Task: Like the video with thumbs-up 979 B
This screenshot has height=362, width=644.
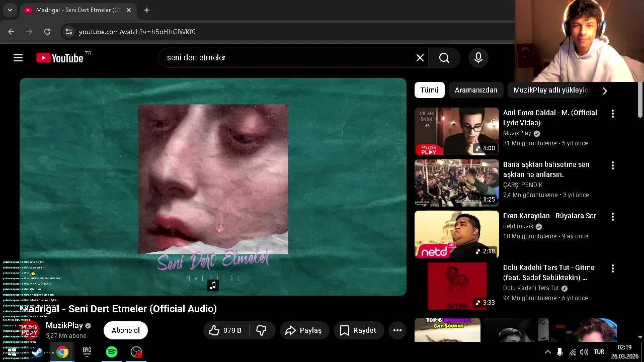Action: [x=225, y=330]
